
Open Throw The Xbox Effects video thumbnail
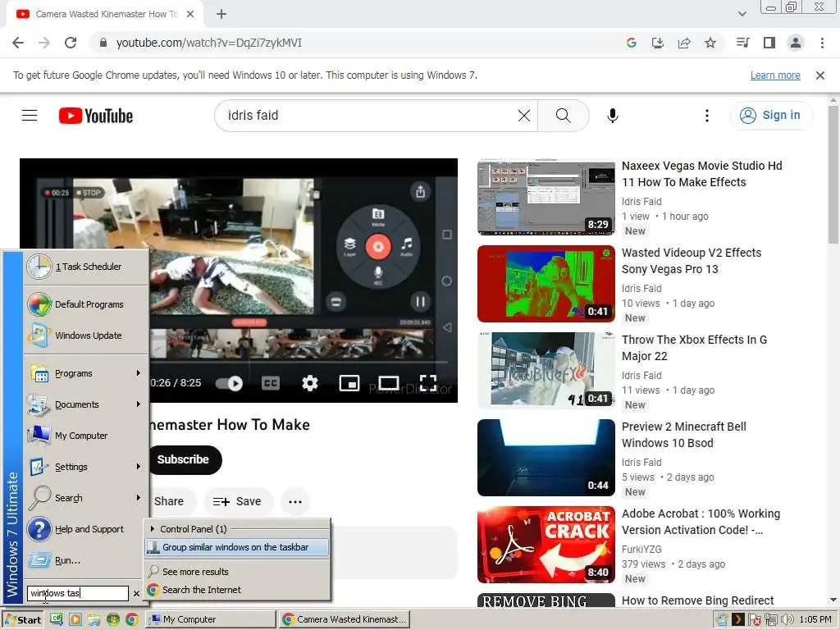(546, 371)
